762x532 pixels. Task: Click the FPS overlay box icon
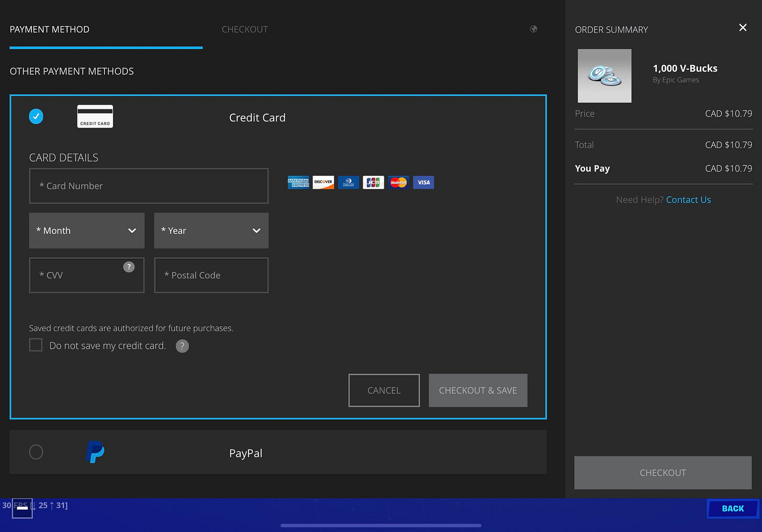point(23,508)
